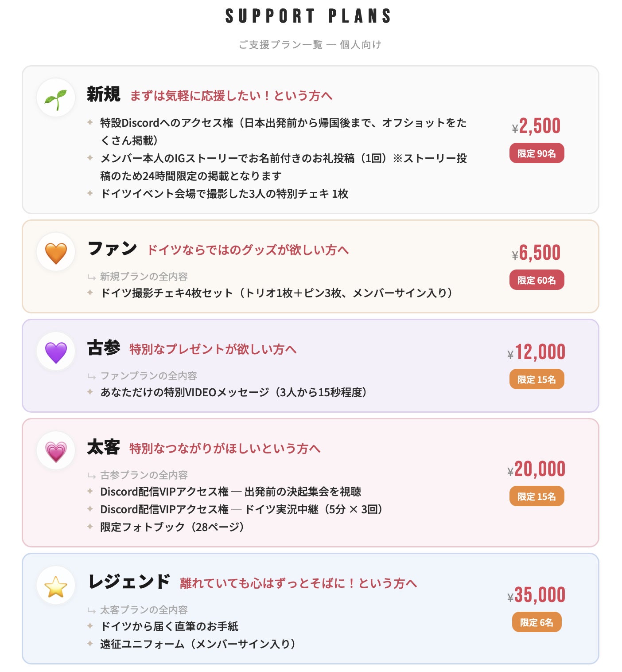Select the 限定 60名 badge

pos(536,280)
